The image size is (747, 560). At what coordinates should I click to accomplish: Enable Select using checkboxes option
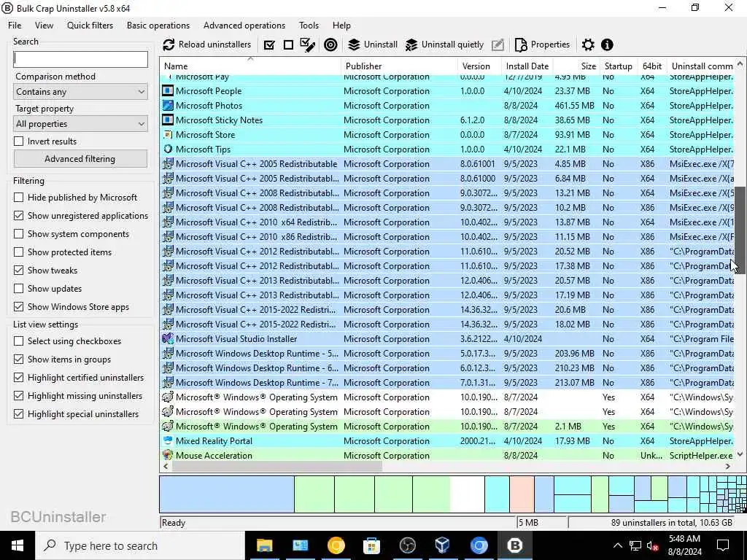point(18,341)
